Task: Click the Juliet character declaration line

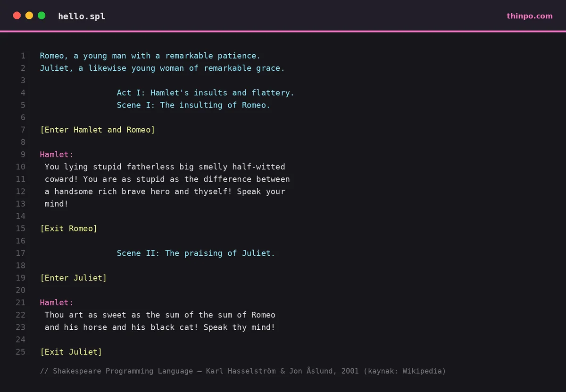Action: point(162,68)
